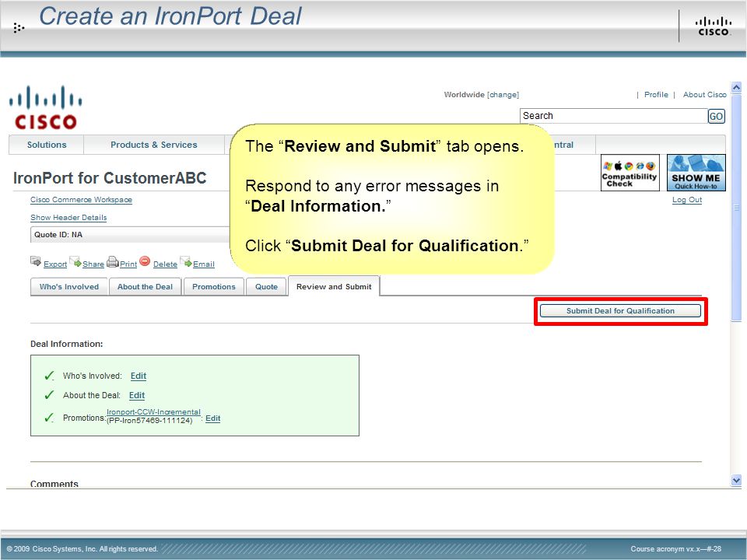Click the Delete link text
This screenshot has width=747, height=560.
[x=165, y=264]
